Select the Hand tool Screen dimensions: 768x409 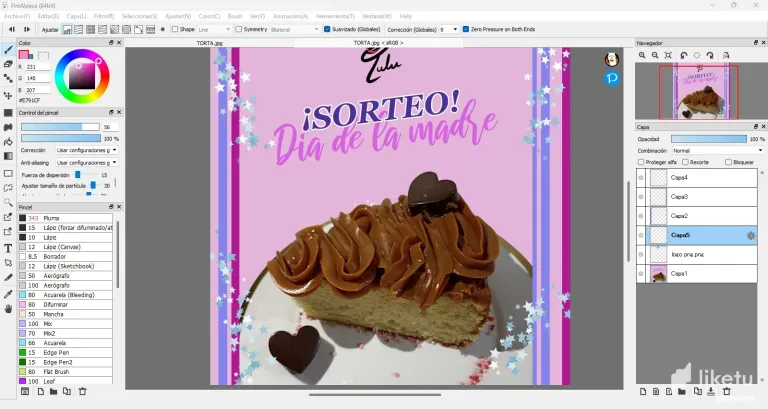[8, 309]
